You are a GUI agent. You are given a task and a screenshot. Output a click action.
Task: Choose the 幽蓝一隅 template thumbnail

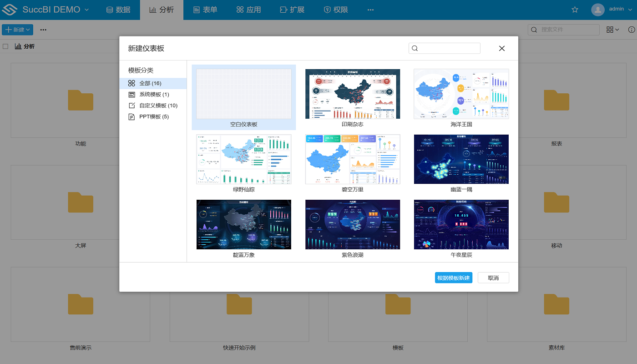coord(461,159)
